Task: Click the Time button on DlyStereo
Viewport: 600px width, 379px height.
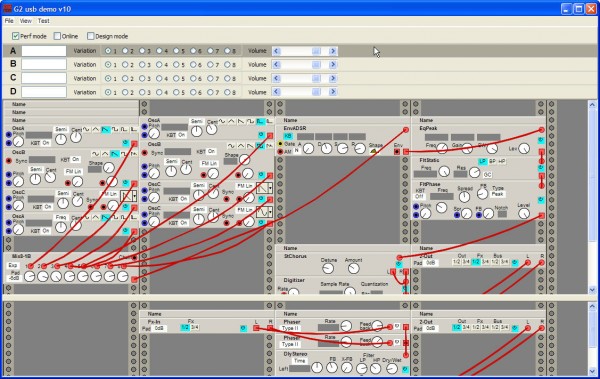Action: [x=299, y=361]
